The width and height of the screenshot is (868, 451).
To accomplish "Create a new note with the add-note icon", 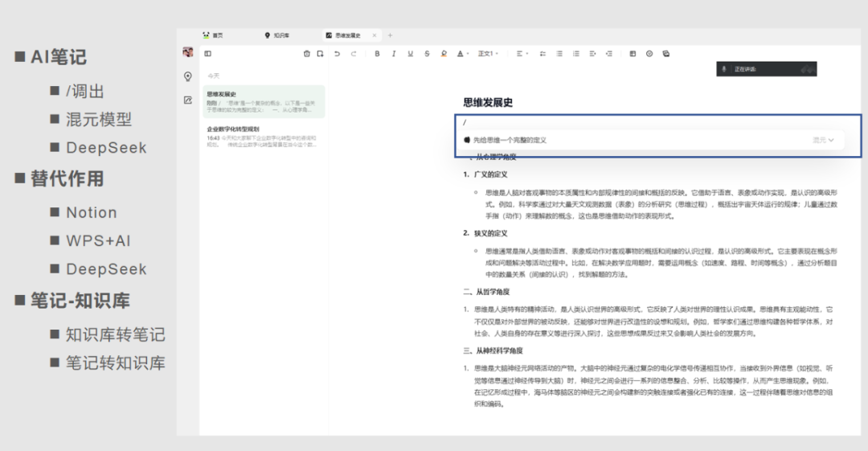I will (x=320, y=54).
